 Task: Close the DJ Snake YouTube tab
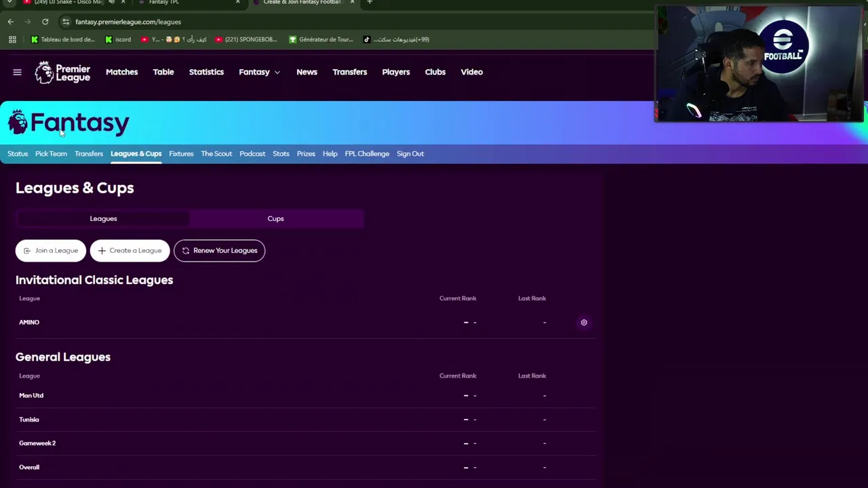pos(123,3)
